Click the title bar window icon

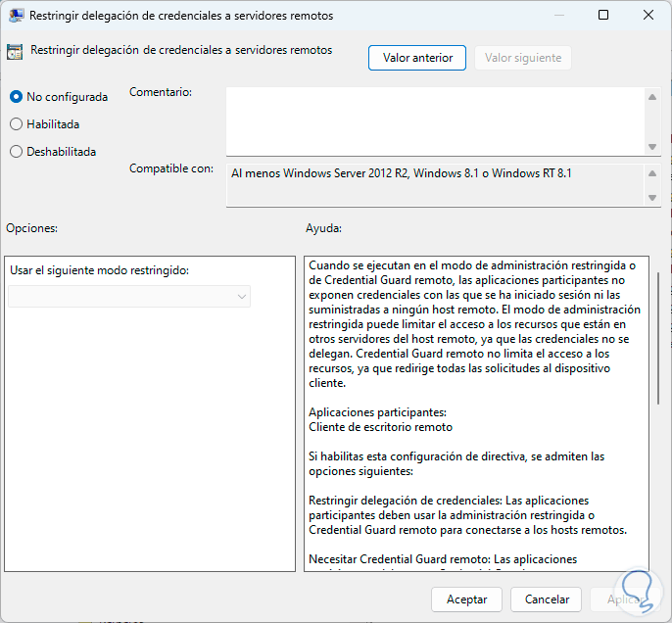click(x=16, y=16)
